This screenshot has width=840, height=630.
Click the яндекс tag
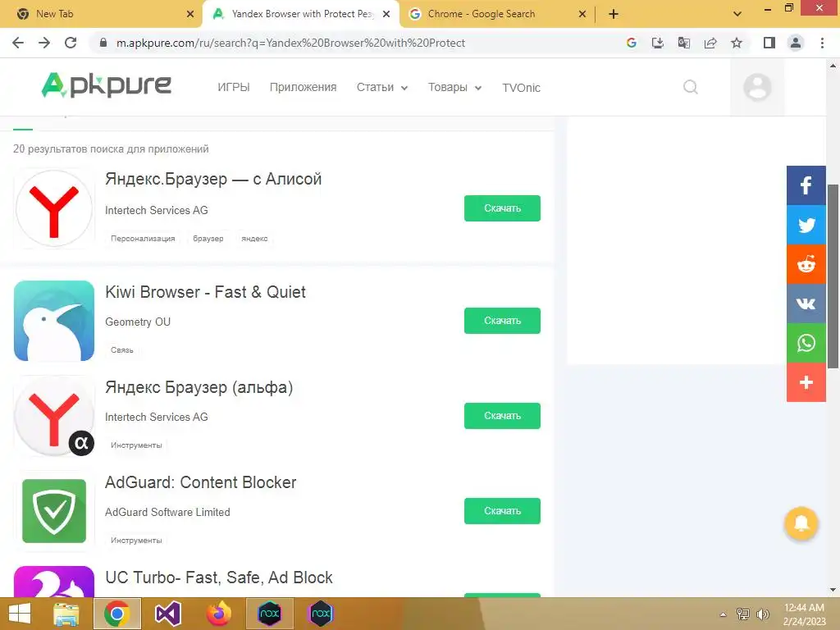(254, 239)
